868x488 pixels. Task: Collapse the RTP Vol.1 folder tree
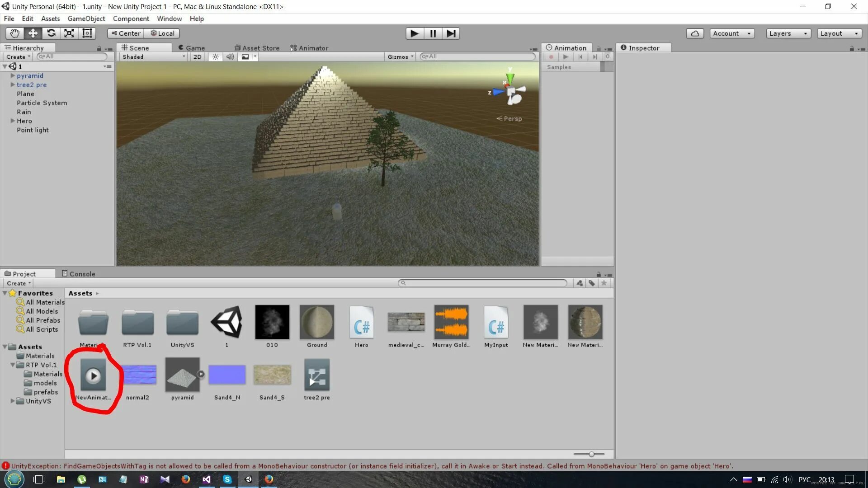(13, 365)
